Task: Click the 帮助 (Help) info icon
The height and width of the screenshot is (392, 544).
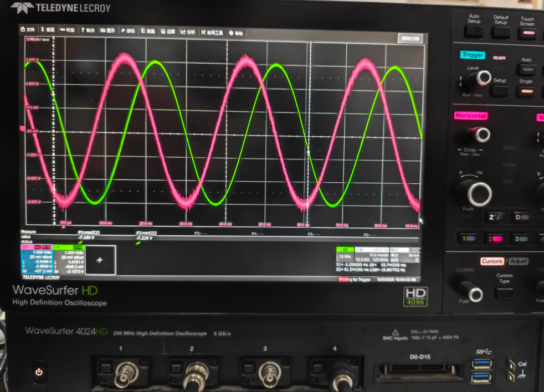Action: coord(231,33)
